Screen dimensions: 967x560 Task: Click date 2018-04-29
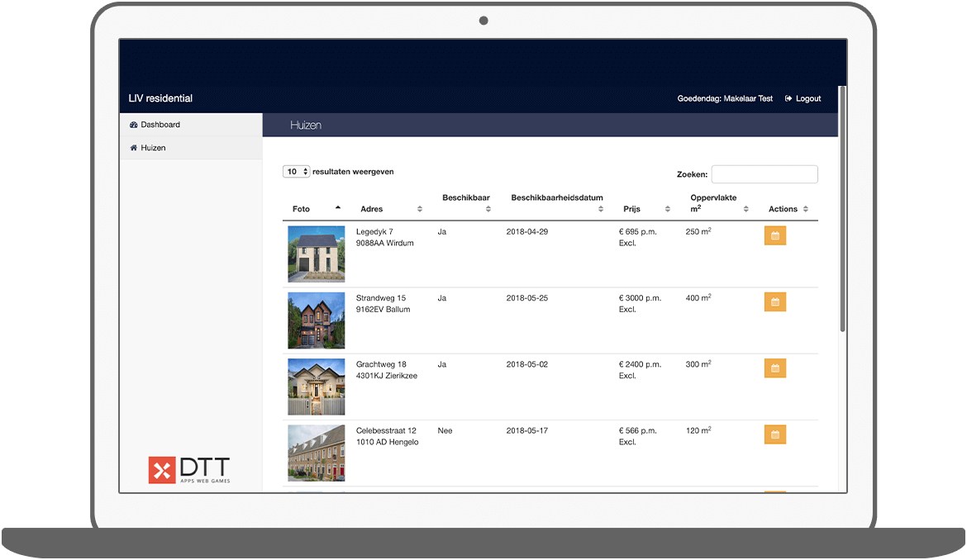pos(527,231)
